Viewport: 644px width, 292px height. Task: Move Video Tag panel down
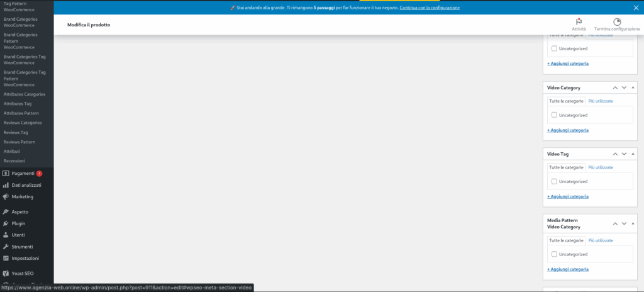coord(624,154)
